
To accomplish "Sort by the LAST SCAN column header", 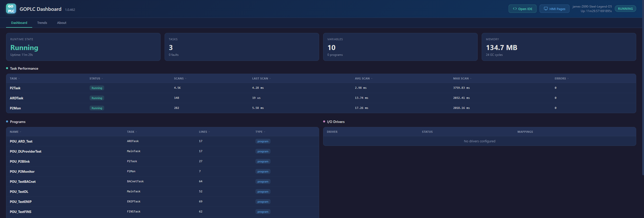I will tap(261, 78).
